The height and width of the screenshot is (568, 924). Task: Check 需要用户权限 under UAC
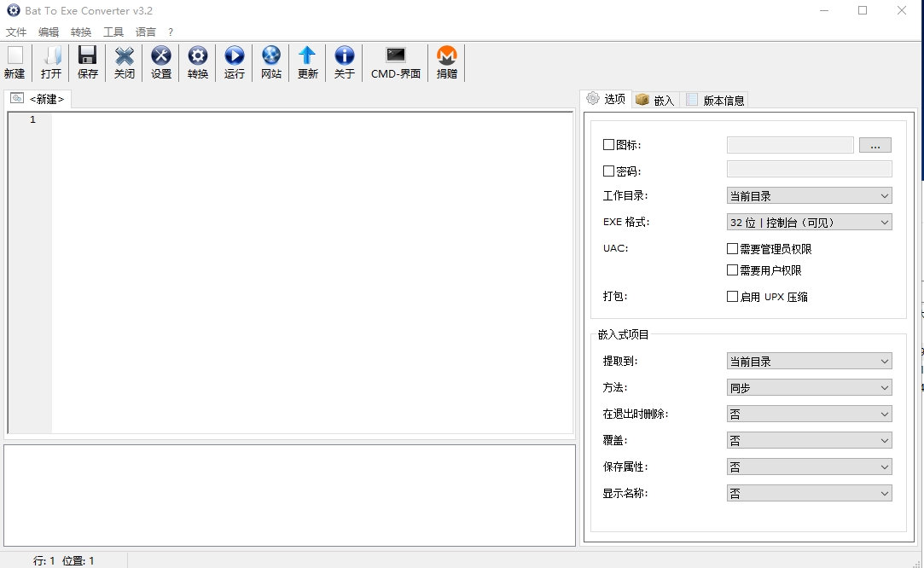733,270
